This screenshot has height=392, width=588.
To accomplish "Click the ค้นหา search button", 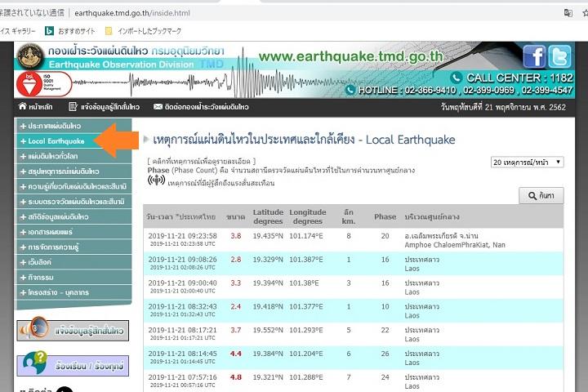I will [541, 195].
